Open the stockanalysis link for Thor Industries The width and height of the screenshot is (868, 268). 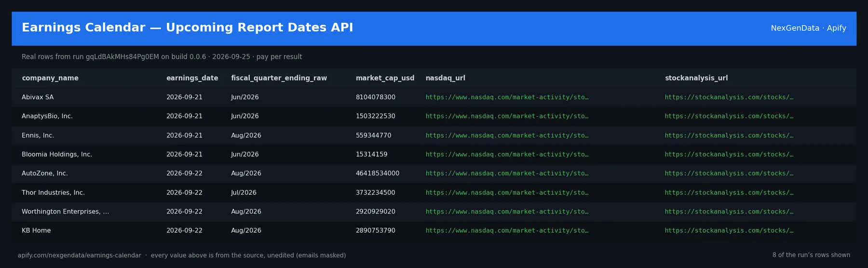point(729,193)
